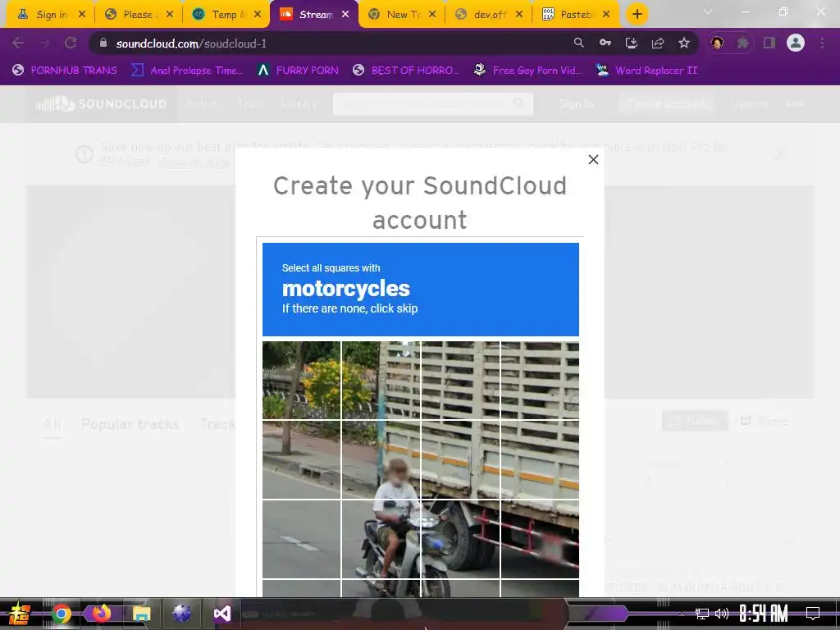Select captcha square with rider's head
The image size is (840, 630).
[x=381, y=459]
